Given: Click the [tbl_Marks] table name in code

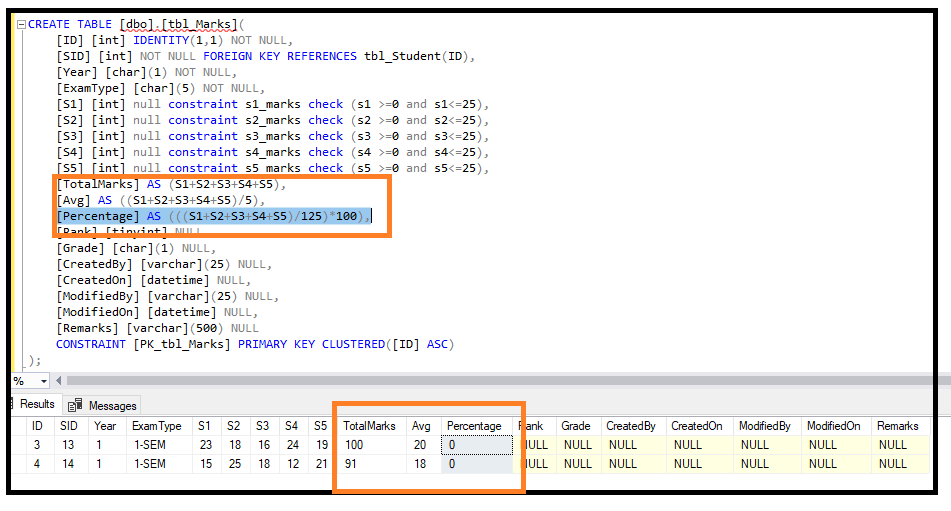Looking at the screenshot, I should pyautogui.click(x=200, y=25).
